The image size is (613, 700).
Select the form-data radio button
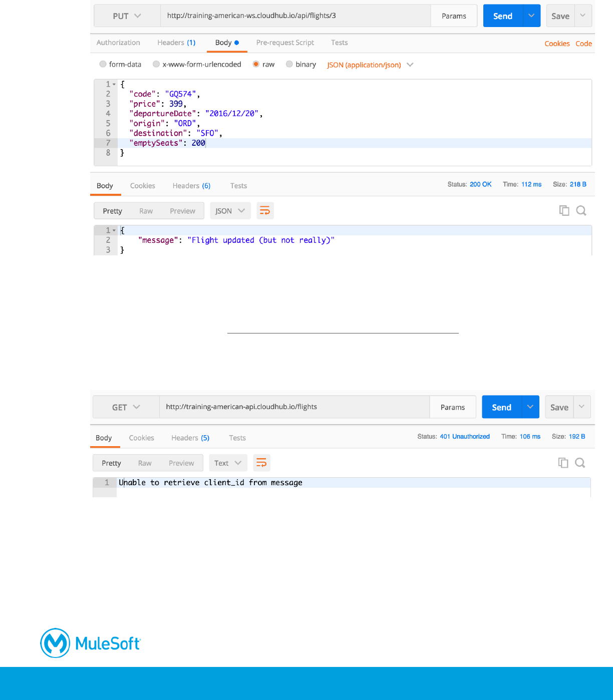tap(103, 64)
